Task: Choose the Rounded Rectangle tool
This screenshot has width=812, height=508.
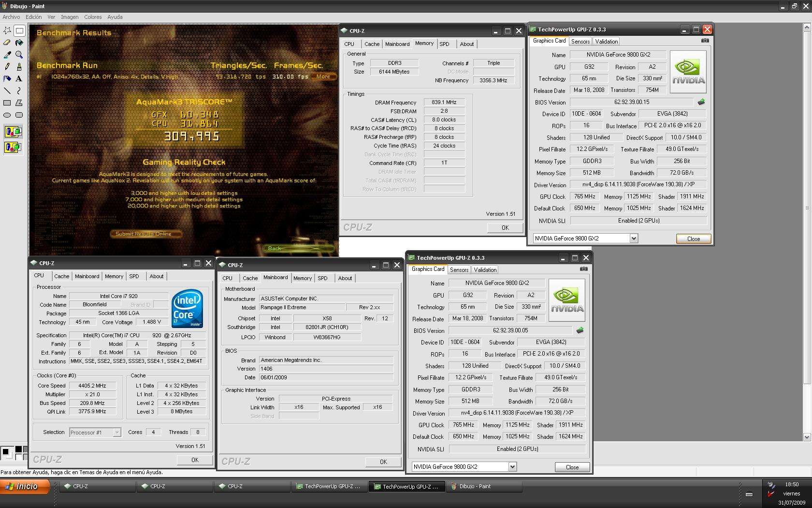Action: point(19,115)
